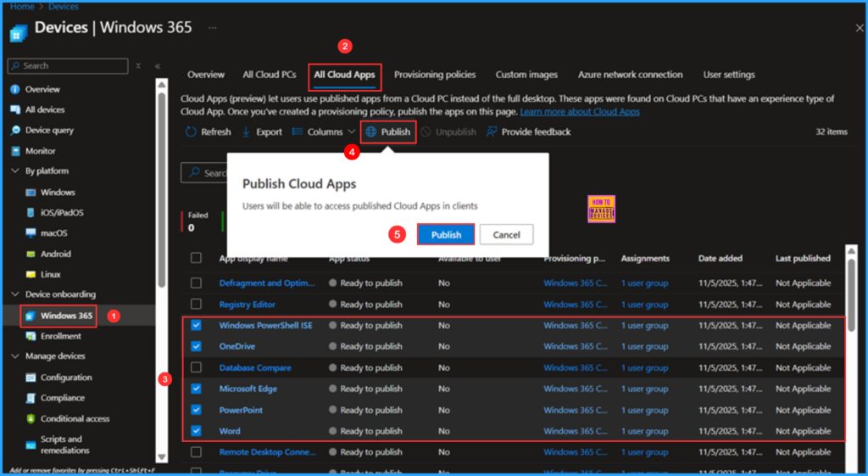Click the Devices Windows 365 header icon
Viewport: 868px width, 476px height.
(19, 33)
